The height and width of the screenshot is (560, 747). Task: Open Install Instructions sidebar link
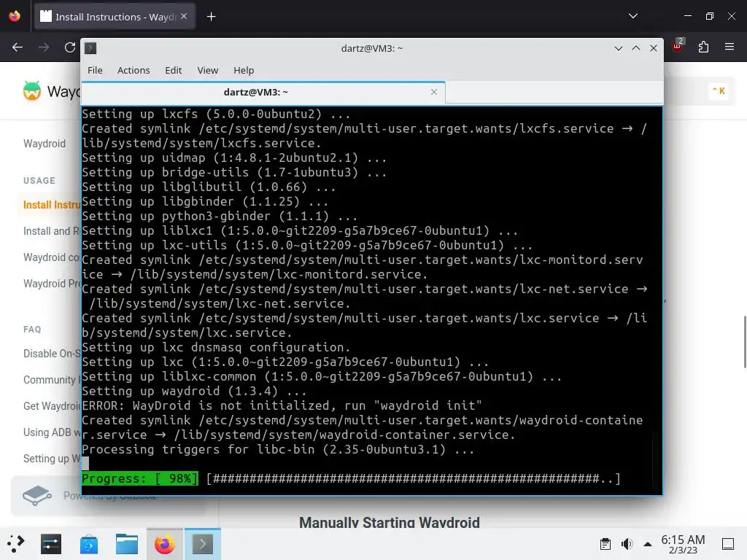[52, 205]
